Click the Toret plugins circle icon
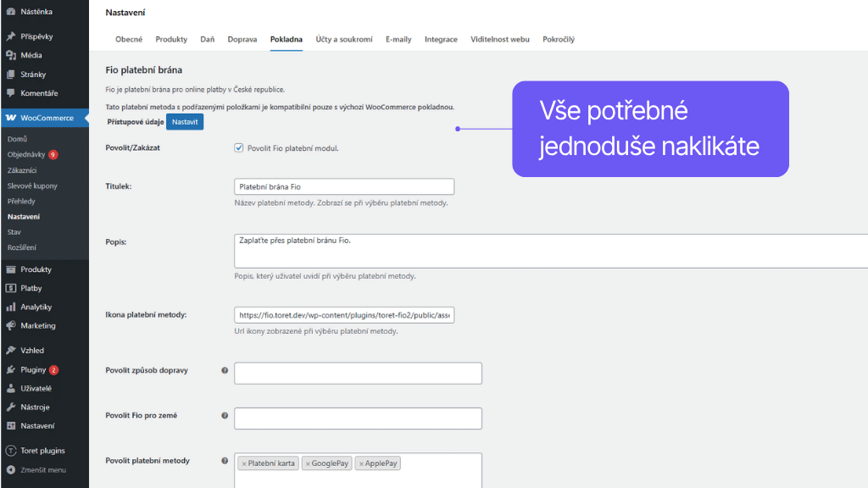The image size is (868, 488). pos(10,451)
